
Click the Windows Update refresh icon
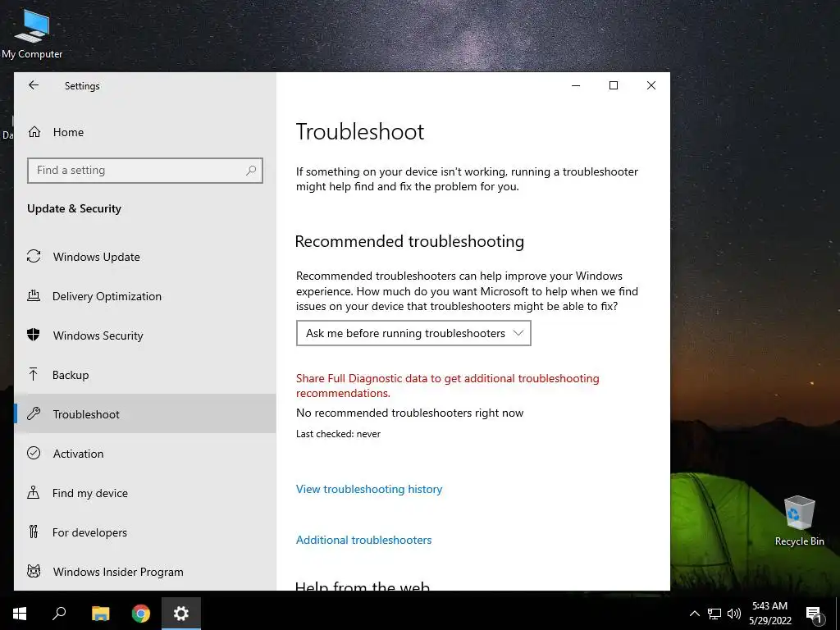[x=34, y=257]
